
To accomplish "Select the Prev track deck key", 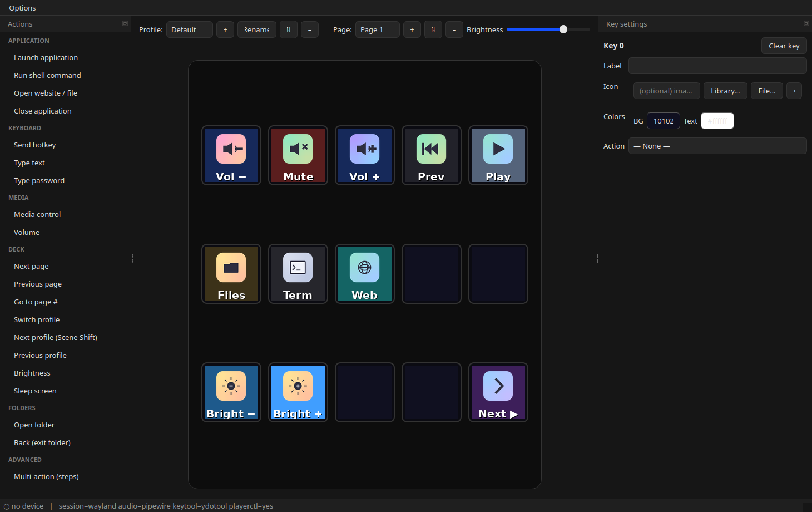I will 432,155.
